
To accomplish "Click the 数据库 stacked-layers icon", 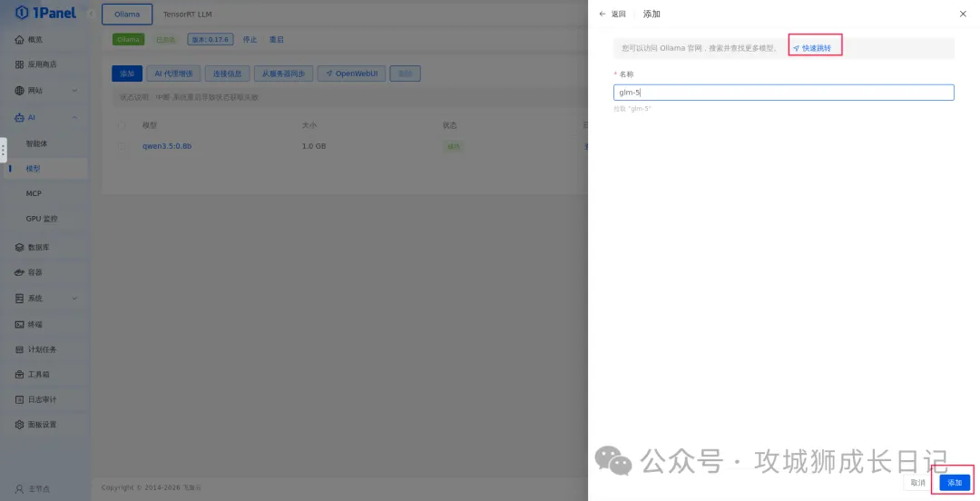I will tap(19, 247).
